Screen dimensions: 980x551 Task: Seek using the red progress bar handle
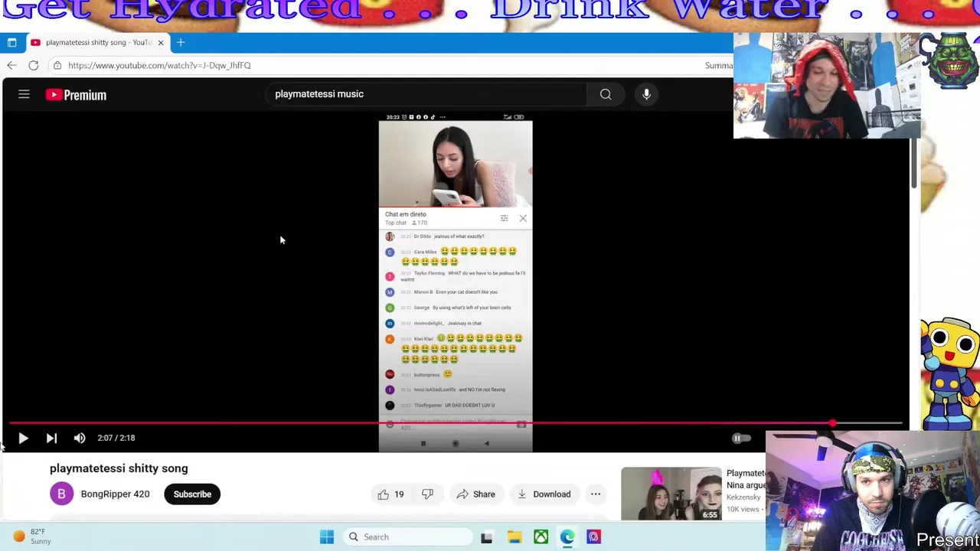tap(832, 422)
